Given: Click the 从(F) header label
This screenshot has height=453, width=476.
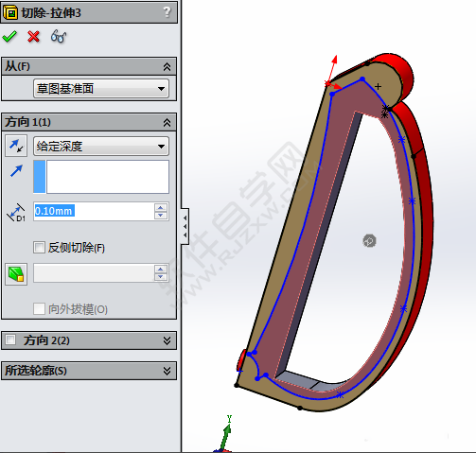Looking at the screenshot, I should coord(17,66).
